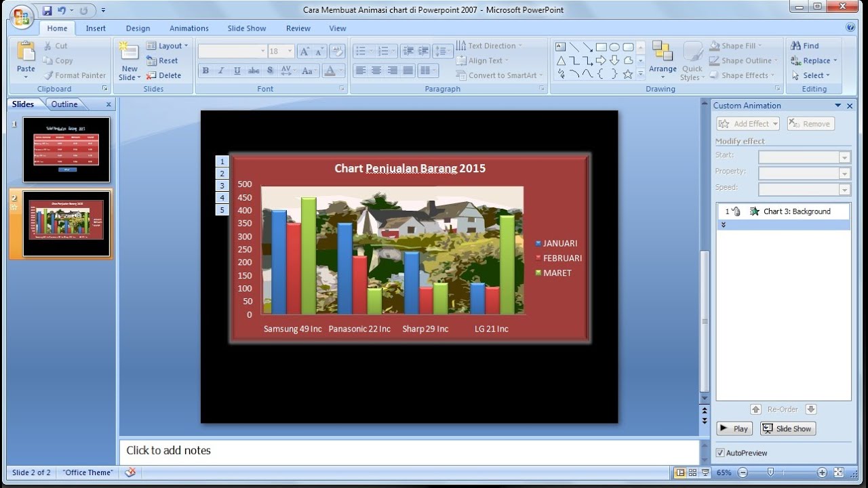This screenshot has height=488, width=868.
Task: Switch to the Animations tab
Action: pyautogui.click(x=189, y=28)
